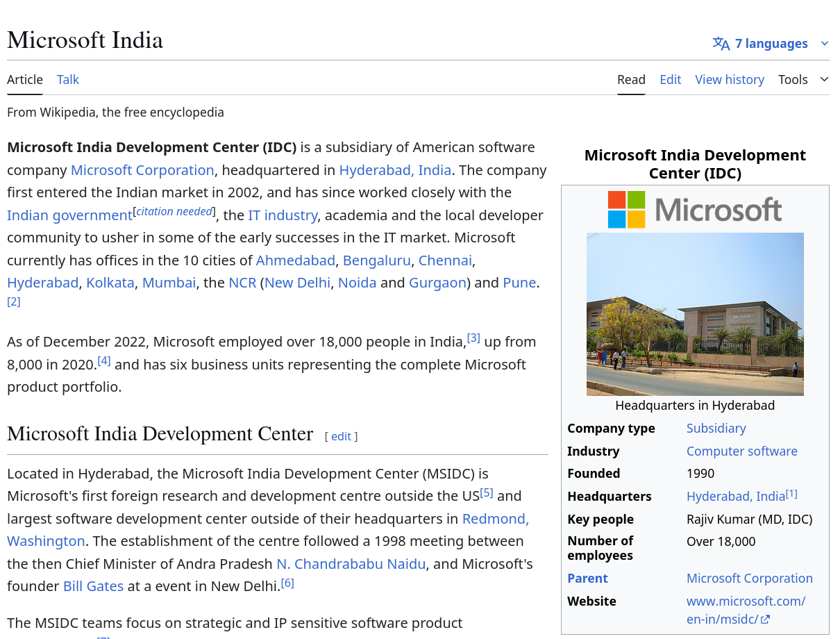
Task: Click the Founded infobox label
Action: click(594, 474)
